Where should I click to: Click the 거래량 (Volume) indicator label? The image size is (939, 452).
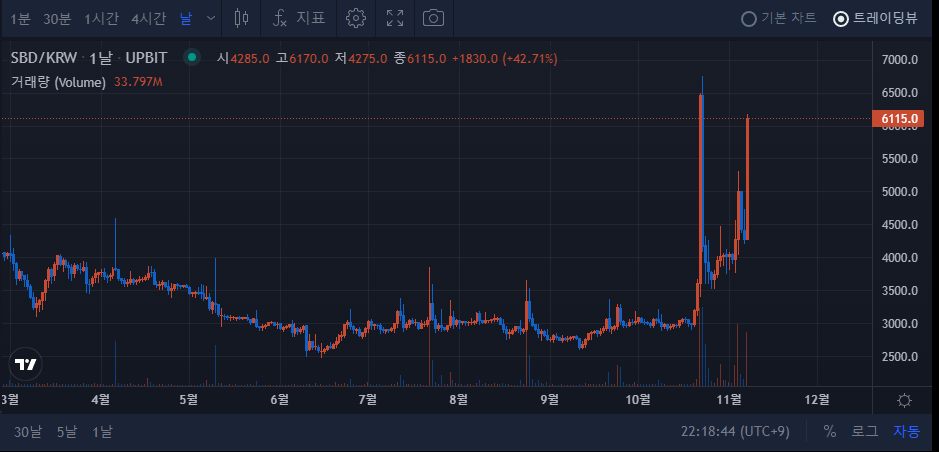(58, 82)
